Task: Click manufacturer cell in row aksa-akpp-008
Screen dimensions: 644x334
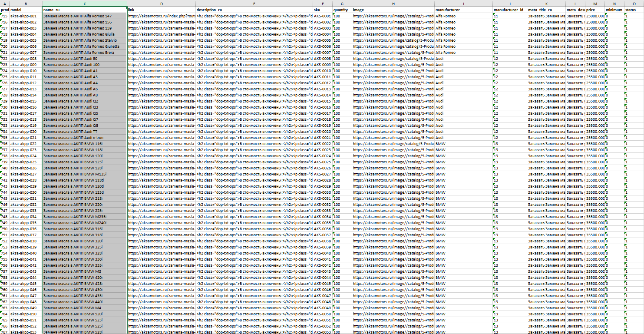Action: [x=463, y=58]
